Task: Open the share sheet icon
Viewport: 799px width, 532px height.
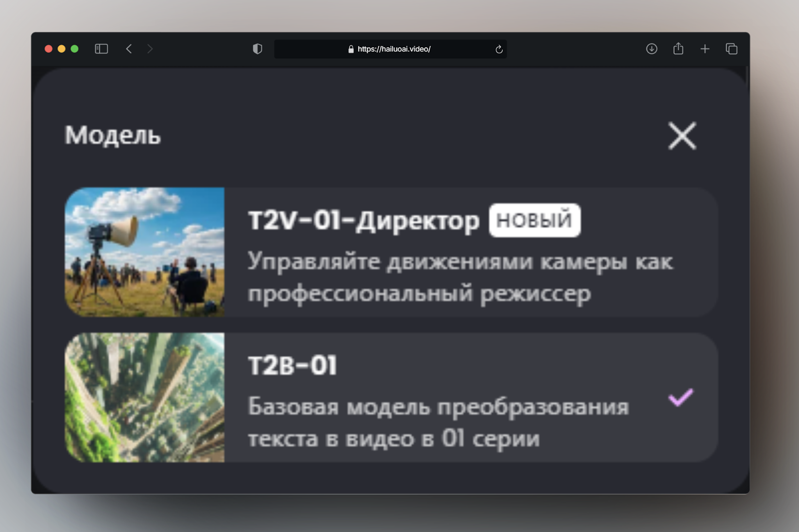Action: [x=678, y=48]
